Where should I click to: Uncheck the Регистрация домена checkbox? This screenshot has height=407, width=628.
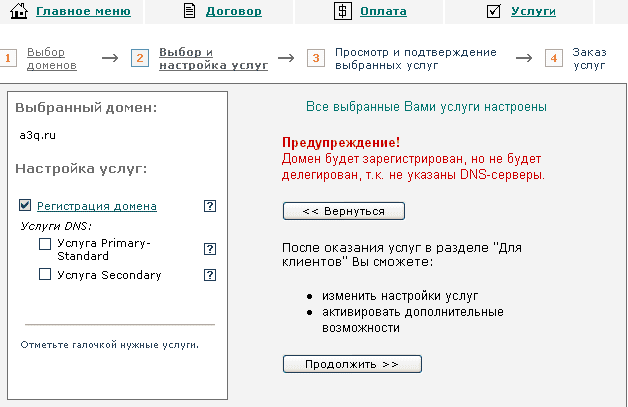point(26,206)
